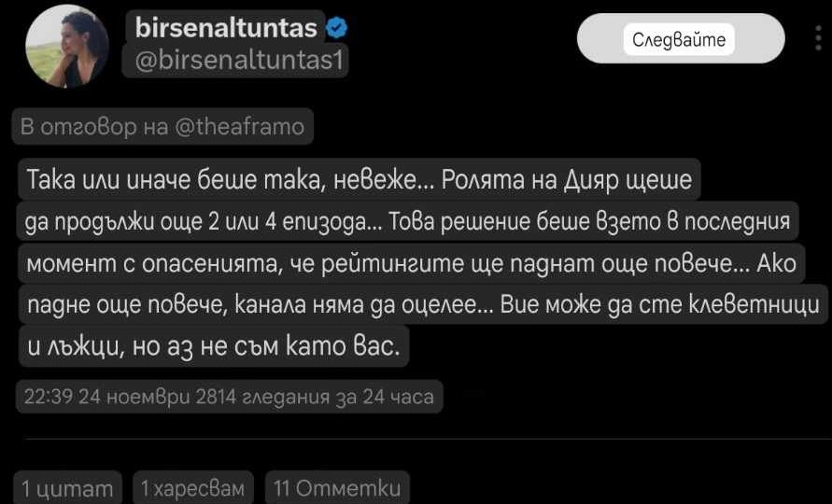Click the birsenaltuntas display name

point(228,29)
